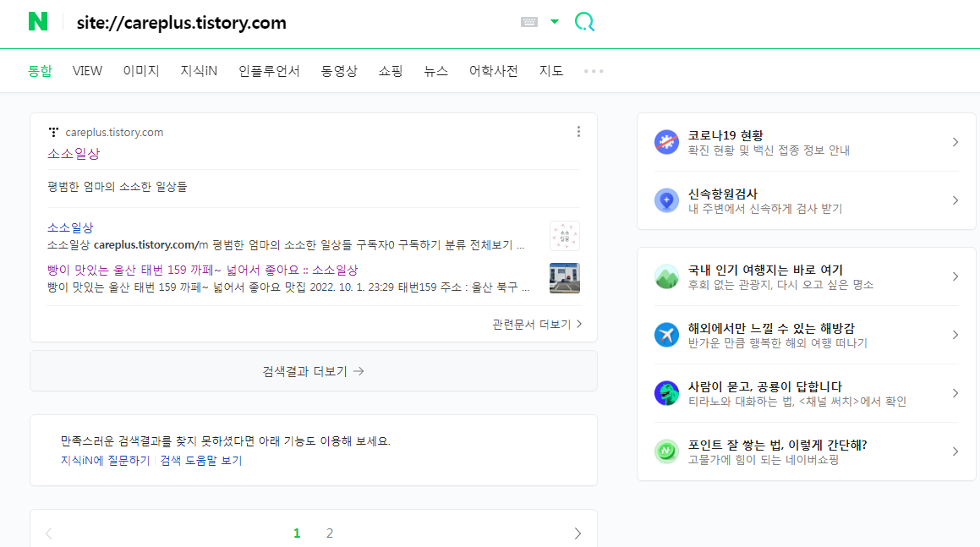
Task: Go to results page 2
Action: click(x=330, y=533)
